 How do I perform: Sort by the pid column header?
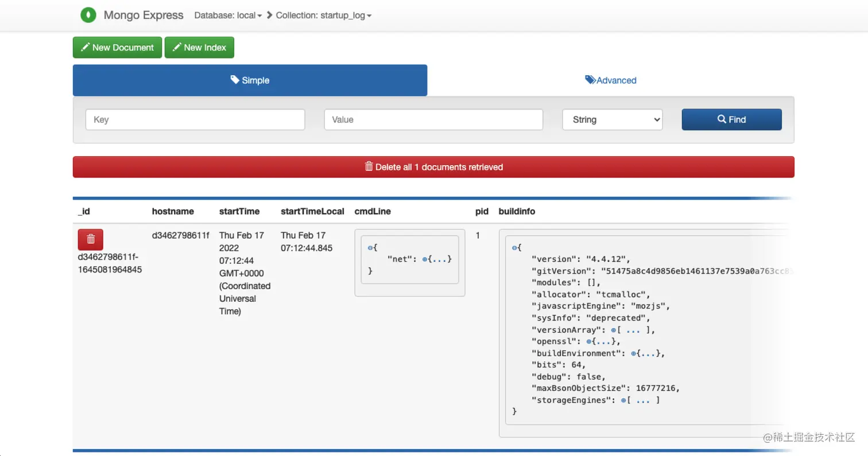482,211
